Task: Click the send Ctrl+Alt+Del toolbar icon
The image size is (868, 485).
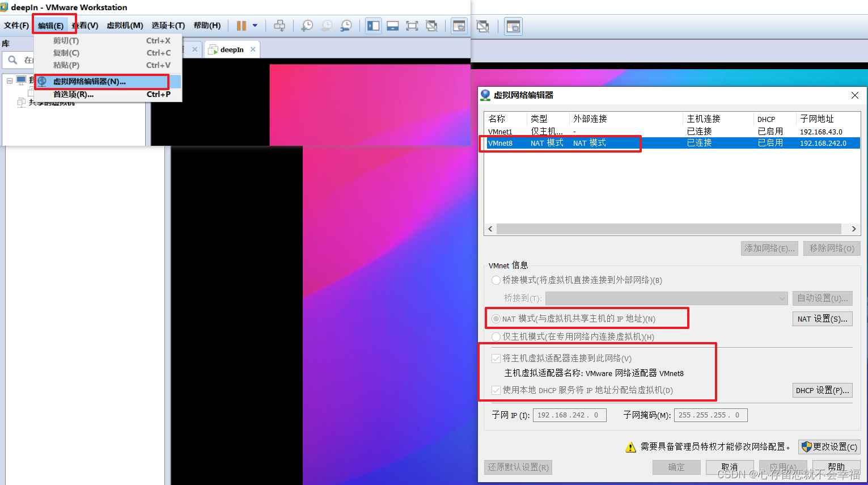Action: pyautogui.click(x=280, y=26)
